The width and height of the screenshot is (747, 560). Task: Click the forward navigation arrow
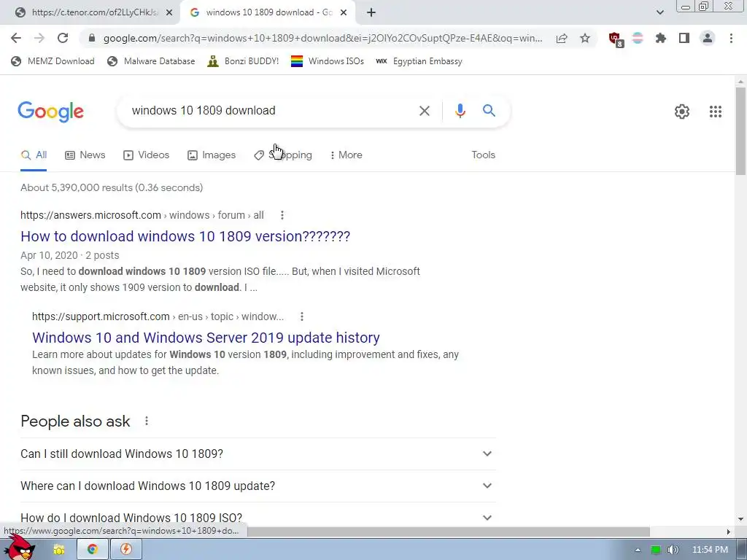(x=39, y=38)
